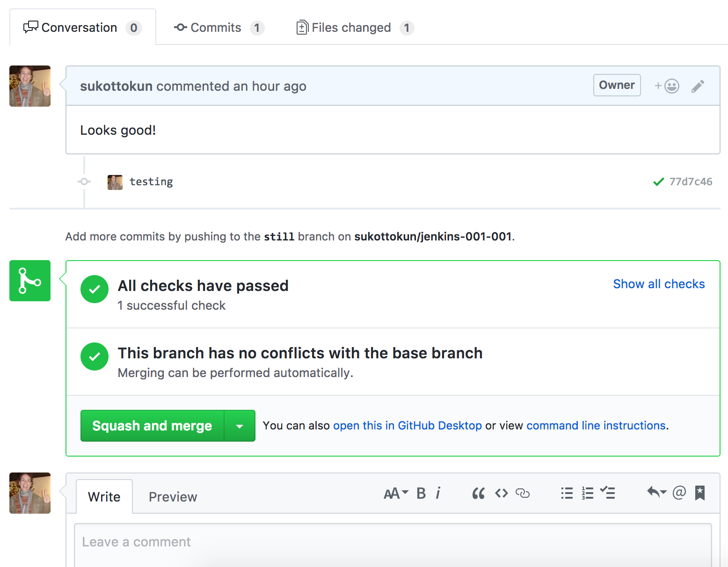Insert a bulleted list
This screenshot has width=728, height=567.
[x=567, y=493]
